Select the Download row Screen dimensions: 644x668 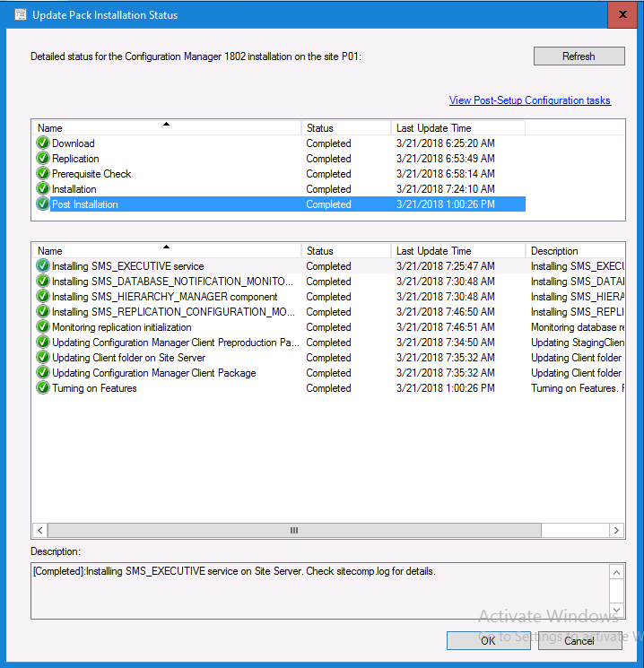280,143
